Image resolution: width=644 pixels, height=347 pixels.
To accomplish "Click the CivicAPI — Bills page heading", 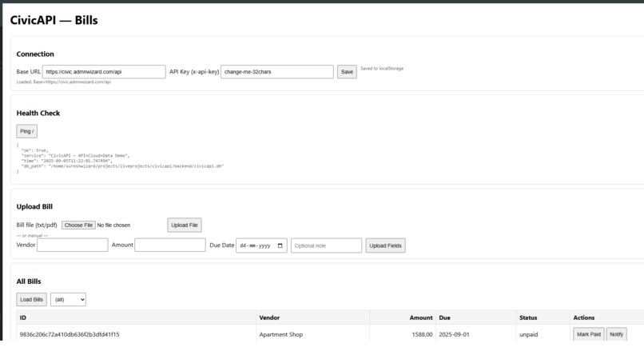I will click(54, 20).
